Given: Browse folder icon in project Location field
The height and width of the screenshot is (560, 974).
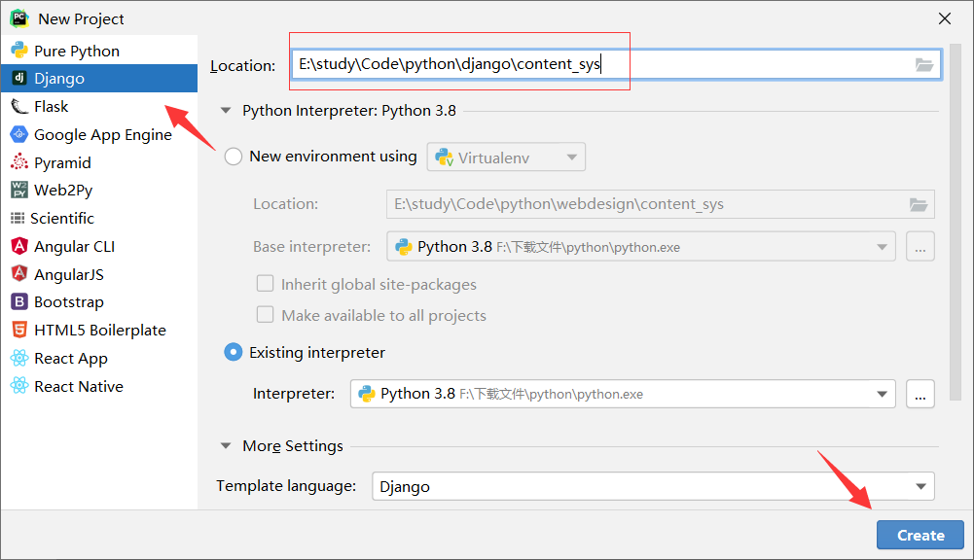Looking at the screenshot, I should pyautogui.click(x=924, y=64).
